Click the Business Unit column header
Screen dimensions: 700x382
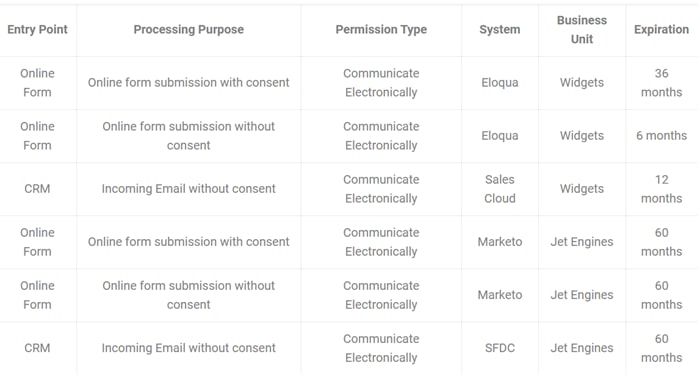(582, 29)
